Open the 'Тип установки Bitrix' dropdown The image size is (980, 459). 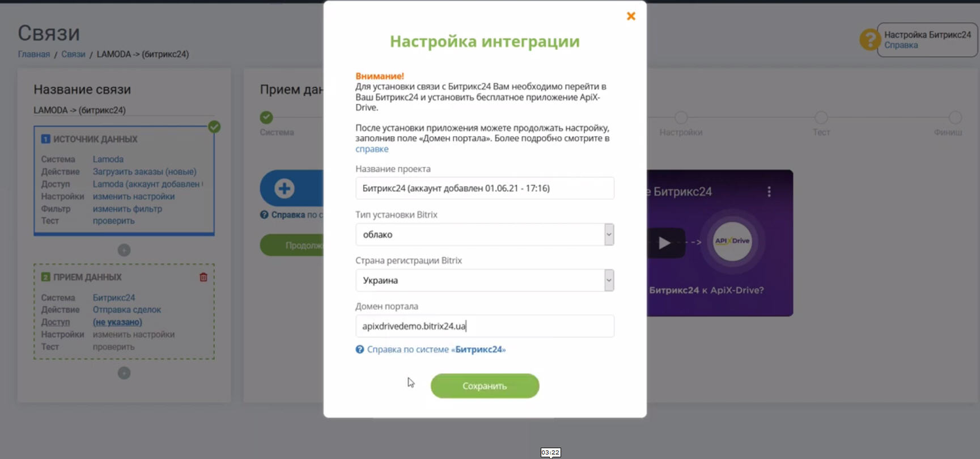[485, 234]
